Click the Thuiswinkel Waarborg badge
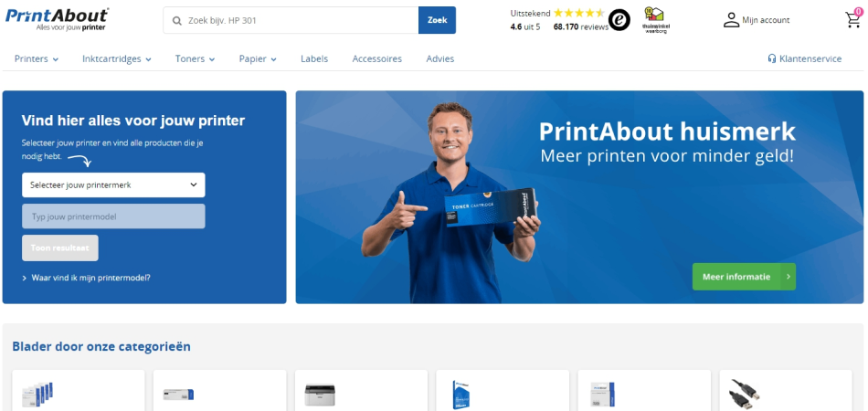The height and width of the screenshot is (411, 868). (654, 20)
